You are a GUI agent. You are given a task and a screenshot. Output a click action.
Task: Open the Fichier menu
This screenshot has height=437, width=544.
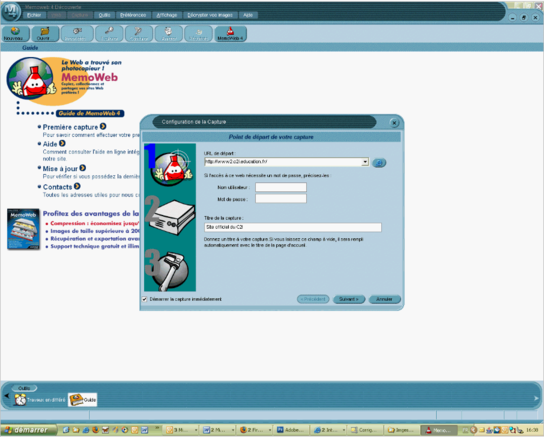click(x=34, y=15)
